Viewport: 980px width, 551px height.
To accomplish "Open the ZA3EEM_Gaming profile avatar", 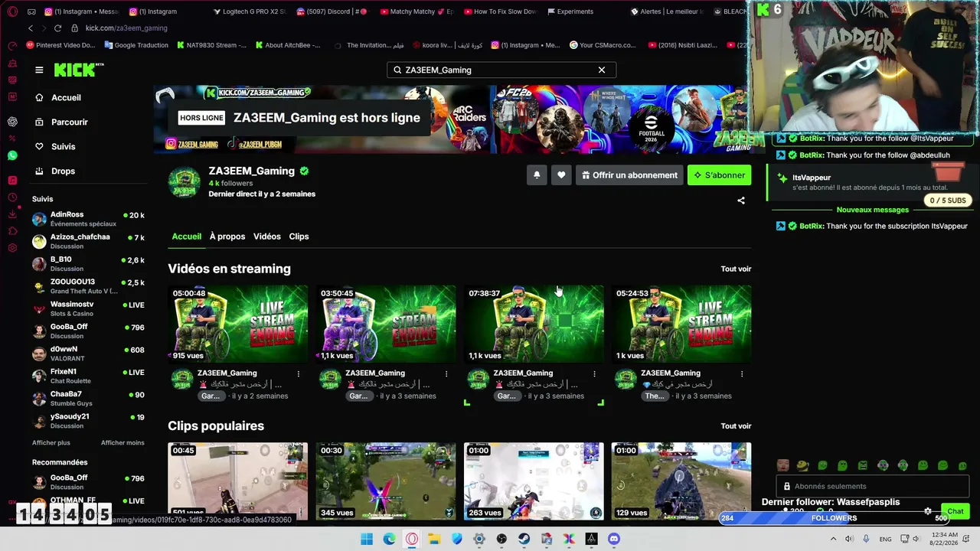I will click(x=185, y=182).
